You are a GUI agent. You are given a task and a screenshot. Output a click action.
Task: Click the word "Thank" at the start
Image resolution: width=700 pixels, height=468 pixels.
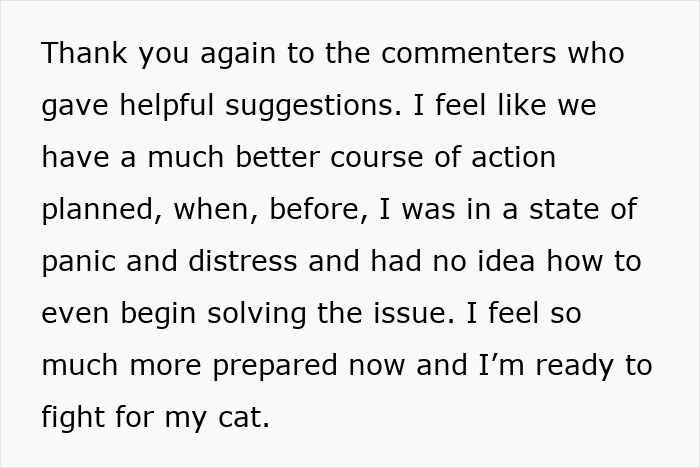[x=82, y=54]
